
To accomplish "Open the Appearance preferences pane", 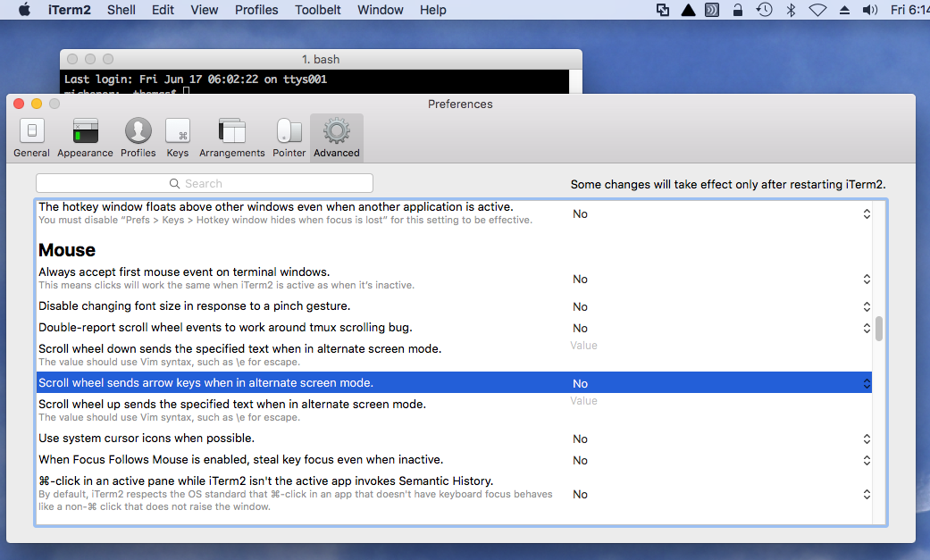I will (x=85, y=138).
